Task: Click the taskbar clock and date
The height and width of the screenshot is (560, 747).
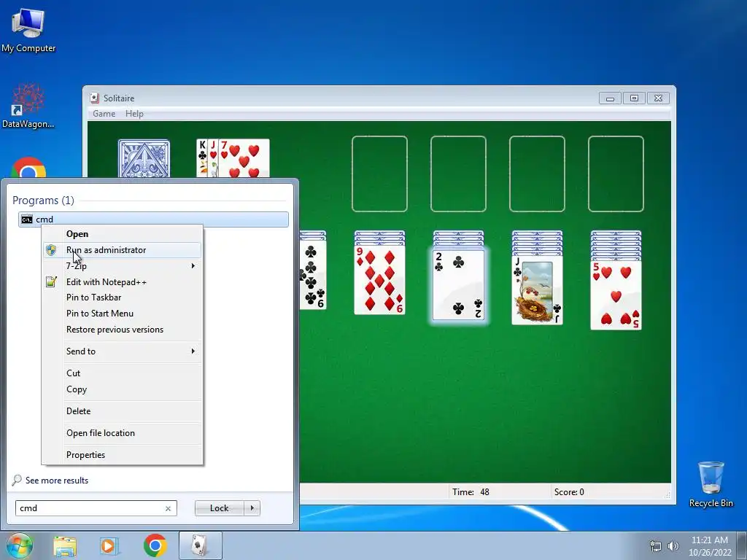Action: [709, 546]
